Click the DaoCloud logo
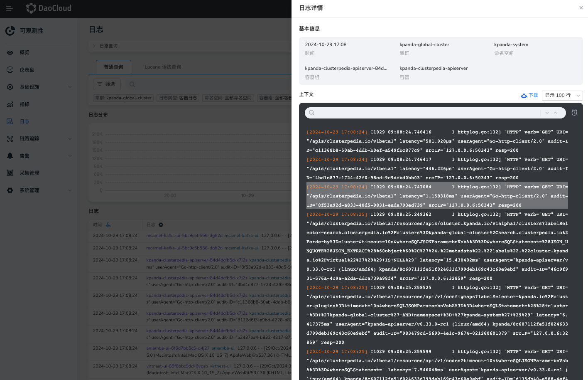588x380 pixels. click(x=49, y=8)
